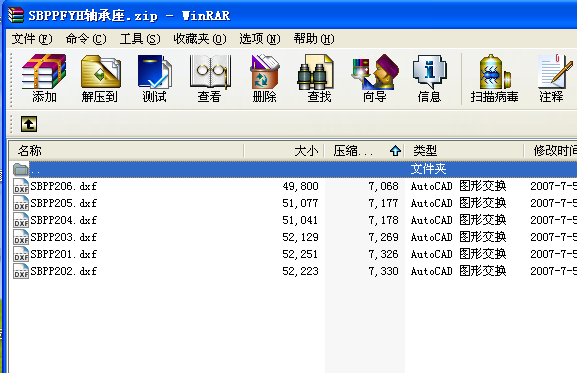Click the WinRAR title bar app icon

pos(16,15)
